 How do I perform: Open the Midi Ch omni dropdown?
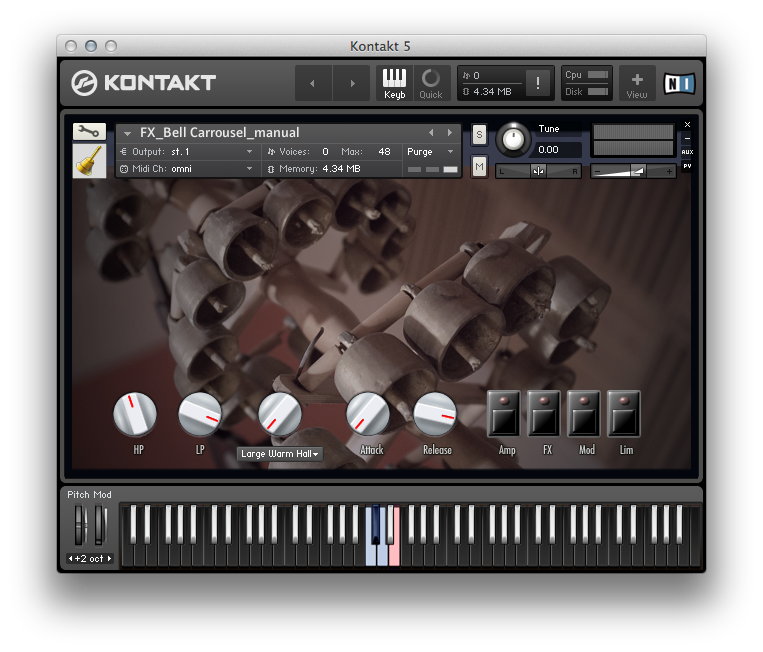click(187, 169)
